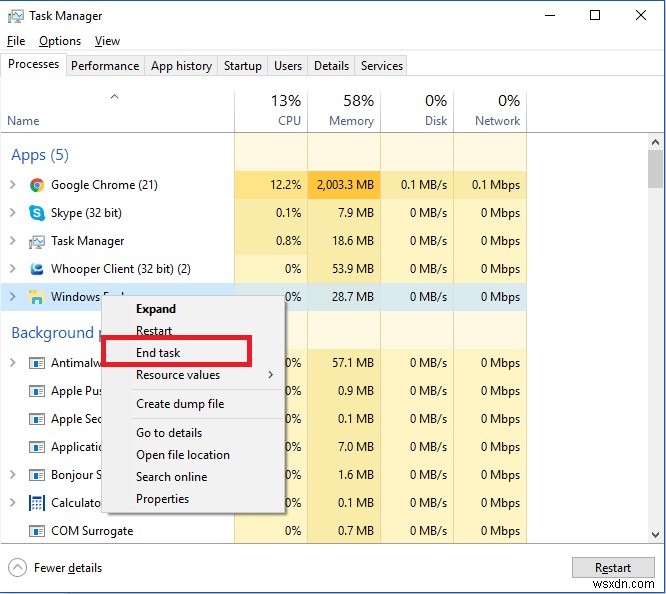The width and height of the screenshot is (666, 594).
Task: Click the Fewer details arrow icon
Action: (17, 568)
